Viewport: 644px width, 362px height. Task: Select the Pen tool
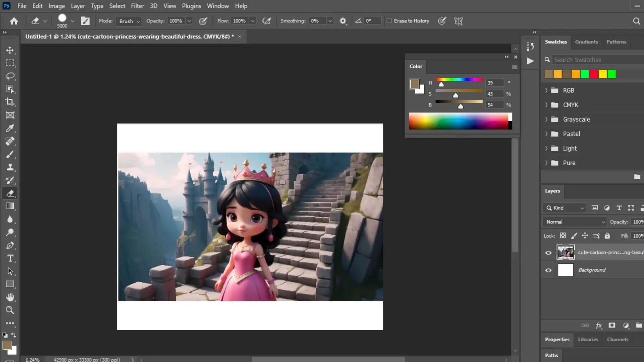tap(10, 245)
